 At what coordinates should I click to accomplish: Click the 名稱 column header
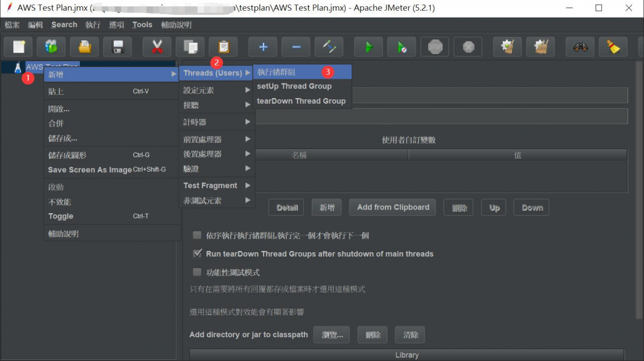point(299,155)
